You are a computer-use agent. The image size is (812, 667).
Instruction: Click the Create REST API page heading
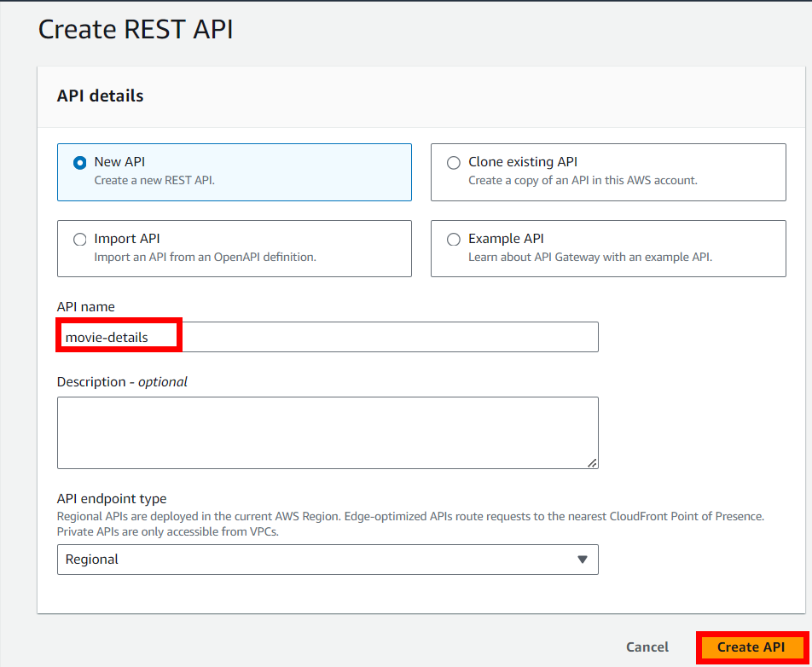click(x=136, y=29)
